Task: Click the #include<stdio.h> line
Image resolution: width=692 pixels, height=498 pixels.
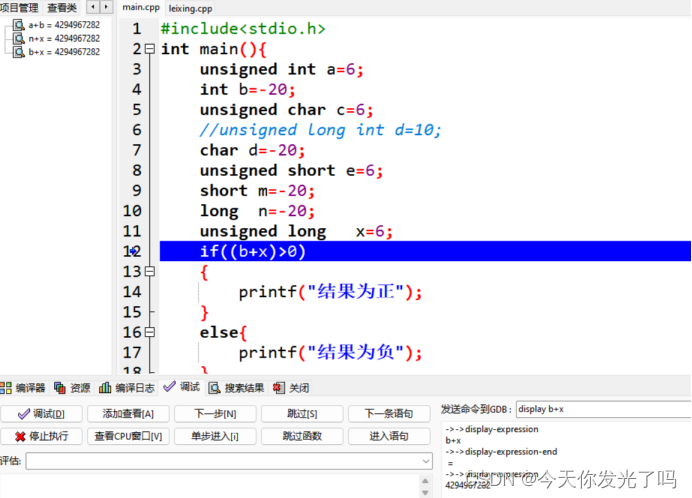Action: point(243,29)
